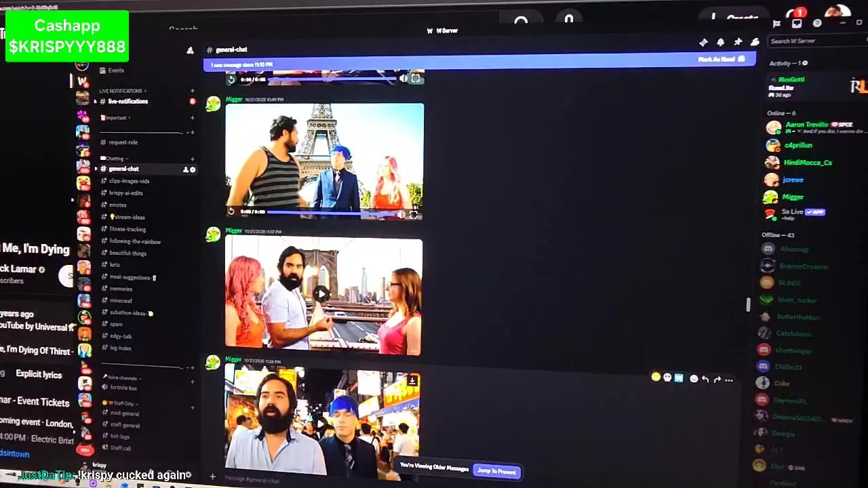Add channel to LIVE NOTIFICATIONS category plus
This screenshot has width=868, height=488.
coord(193,91)
